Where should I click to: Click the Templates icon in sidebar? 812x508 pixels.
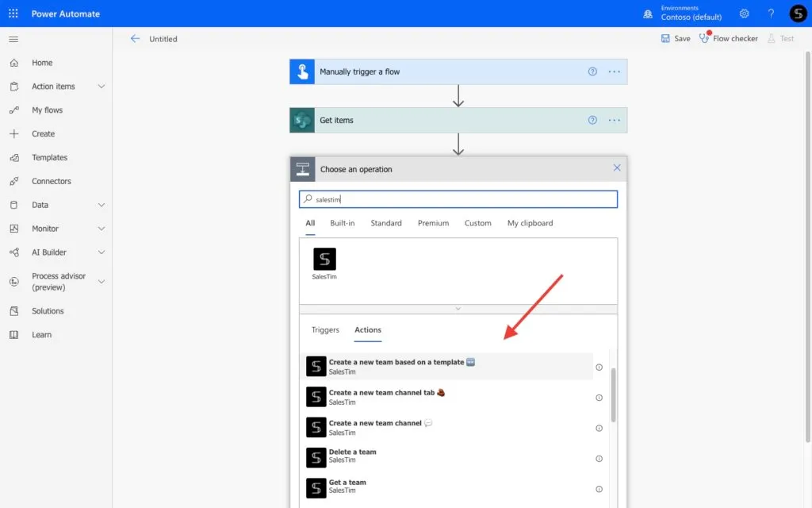click(14, 158)
